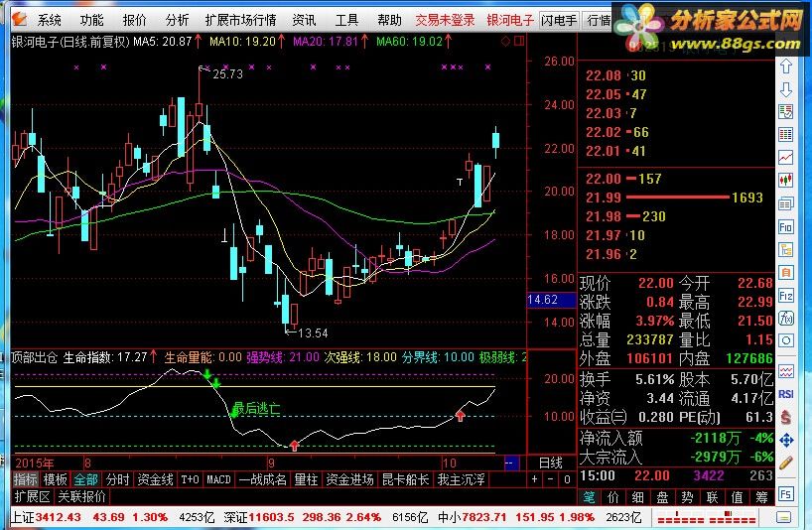Open the 工具 menu

coord(346,20)
